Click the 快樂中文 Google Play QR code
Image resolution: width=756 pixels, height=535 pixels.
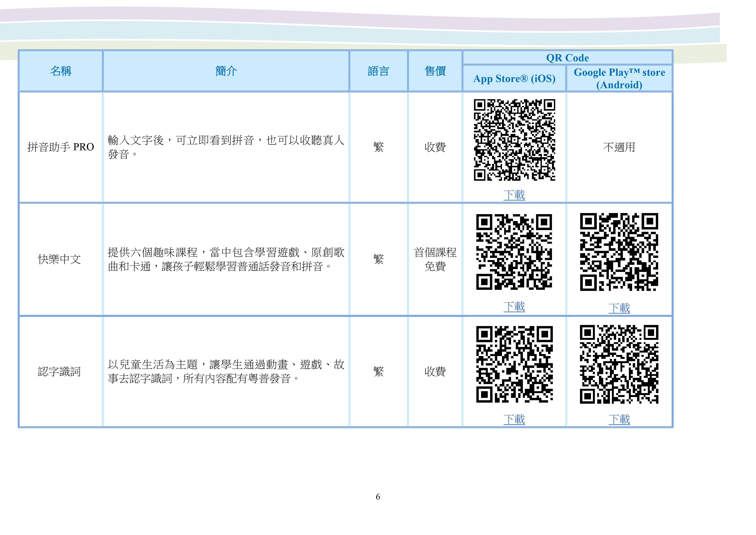pyautogui.click(x=619, y=252)
